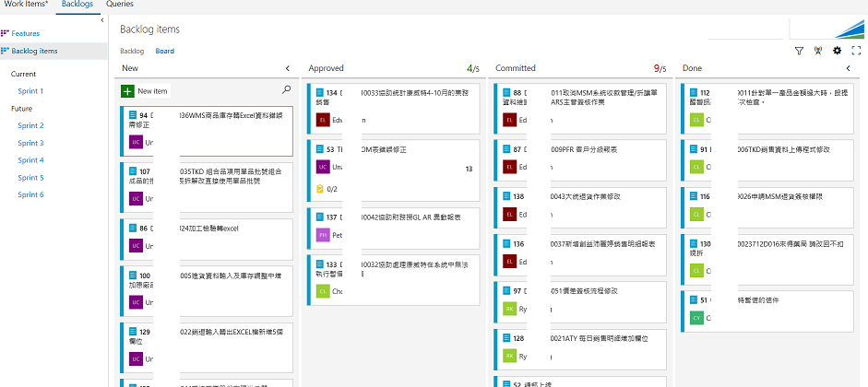Collapse the Done column chevron
Screen dimensions: 868x387
[x=848, y=68]
